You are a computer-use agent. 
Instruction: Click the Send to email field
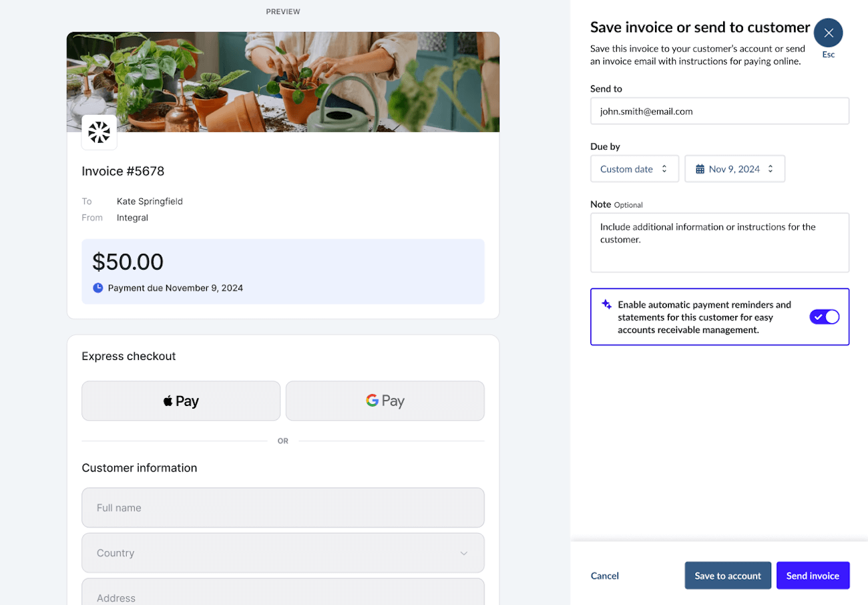[x=719, y=112]
